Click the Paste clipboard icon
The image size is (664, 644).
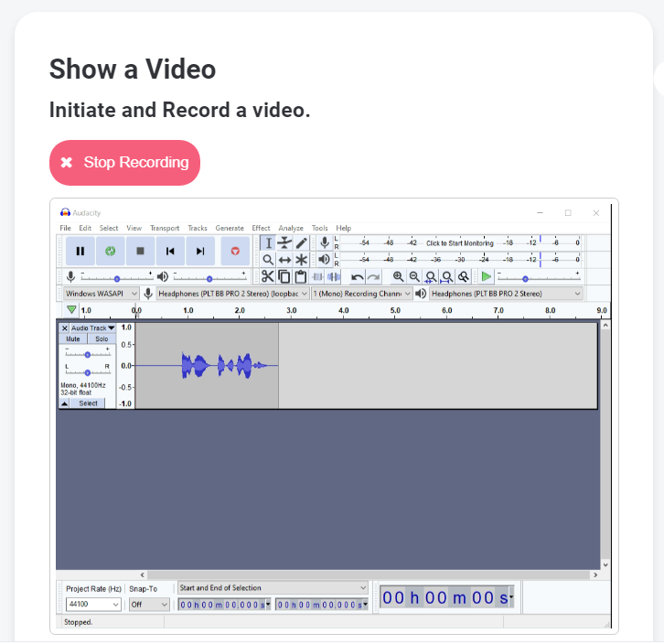pos(301,276)
